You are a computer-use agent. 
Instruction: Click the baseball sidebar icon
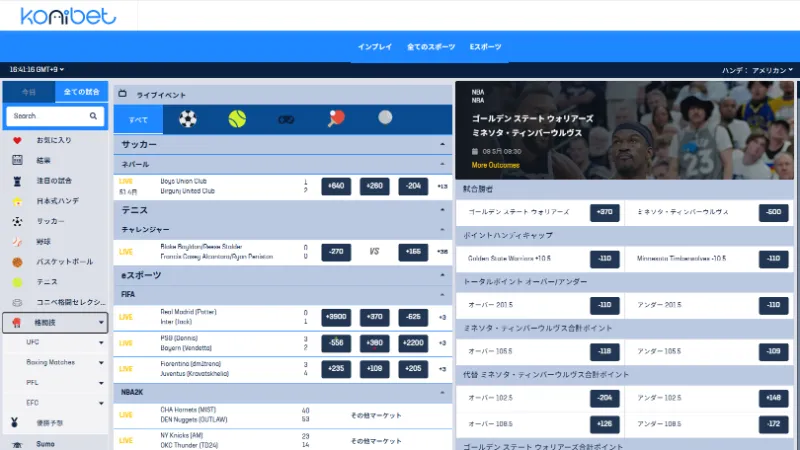pos(17,241)
